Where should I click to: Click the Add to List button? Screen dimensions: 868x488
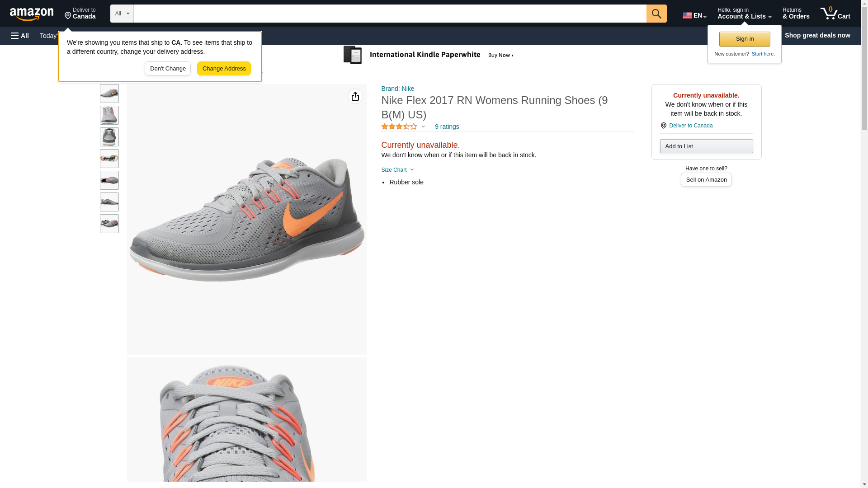[706, 146]
